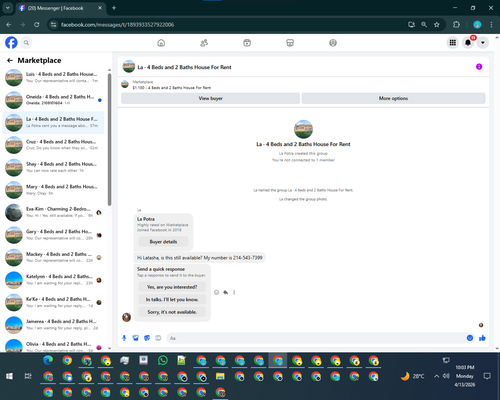This screenshot has height=400, width=500.
Task: Open the Marketplace storefront icon in navigation
Action: pos(290,43)
